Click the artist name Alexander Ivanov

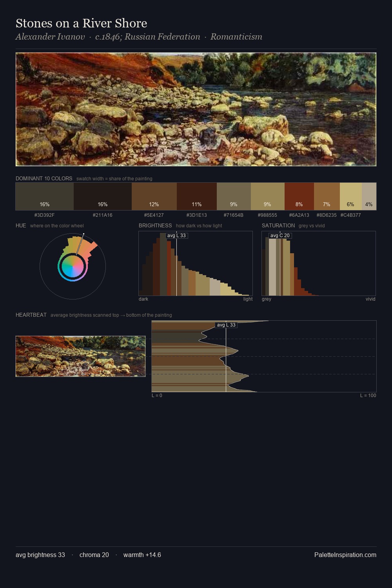pos(50,37)
